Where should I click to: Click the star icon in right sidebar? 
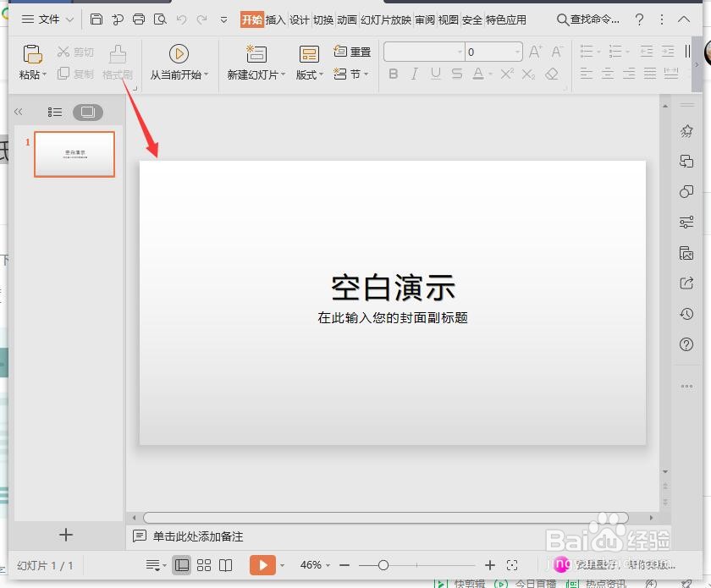[686, 131]
